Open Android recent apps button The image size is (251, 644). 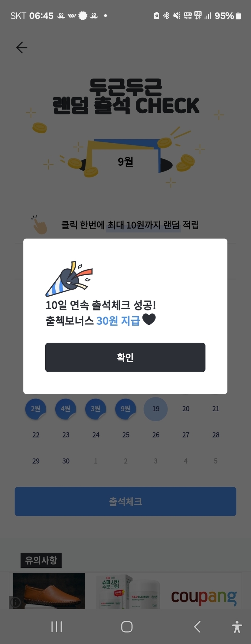[57, 627]
